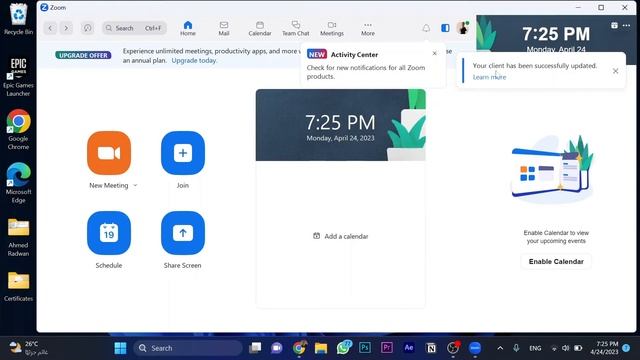Click the Learn more link
Image resolution: width=640 pixels, height=360 pixels.
[489, 77]
